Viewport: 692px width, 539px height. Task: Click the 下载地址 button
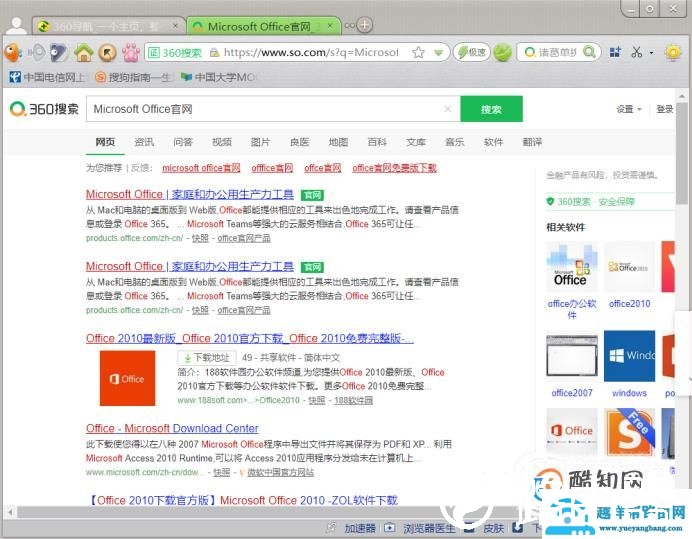[207, 358]
